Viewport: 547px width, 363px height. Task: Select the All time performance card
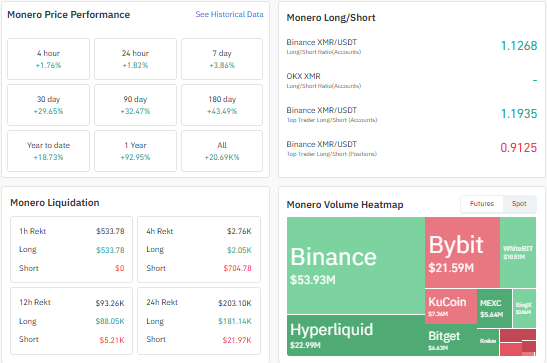tap(222, 151)
